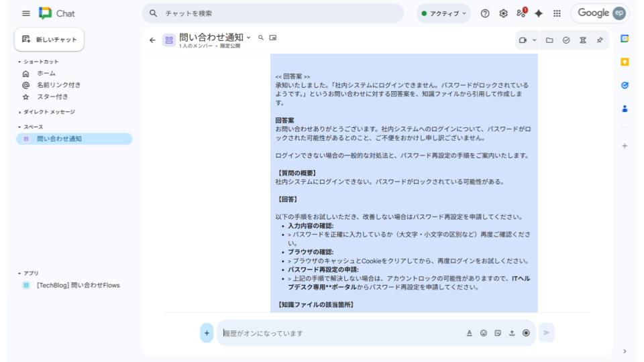This screenshot has height=362, width=644.
Task: Open the GIF picker icon
Action: 498,333
